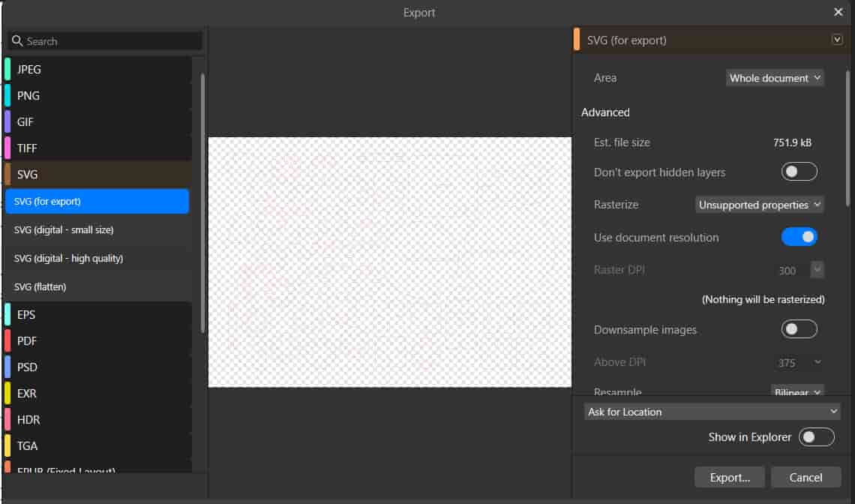Screen dimensions: 855x504
Task: Toggle Don't export hidden layers
Action: pyautogui.click(x=799, y=172)
